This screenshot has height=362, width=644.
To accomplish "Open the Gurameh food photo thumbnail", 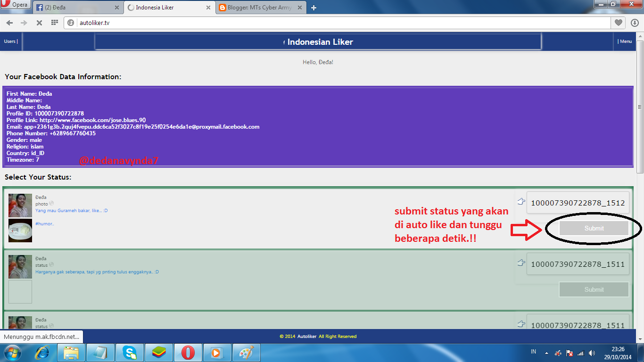I will [x=20, y=230].
